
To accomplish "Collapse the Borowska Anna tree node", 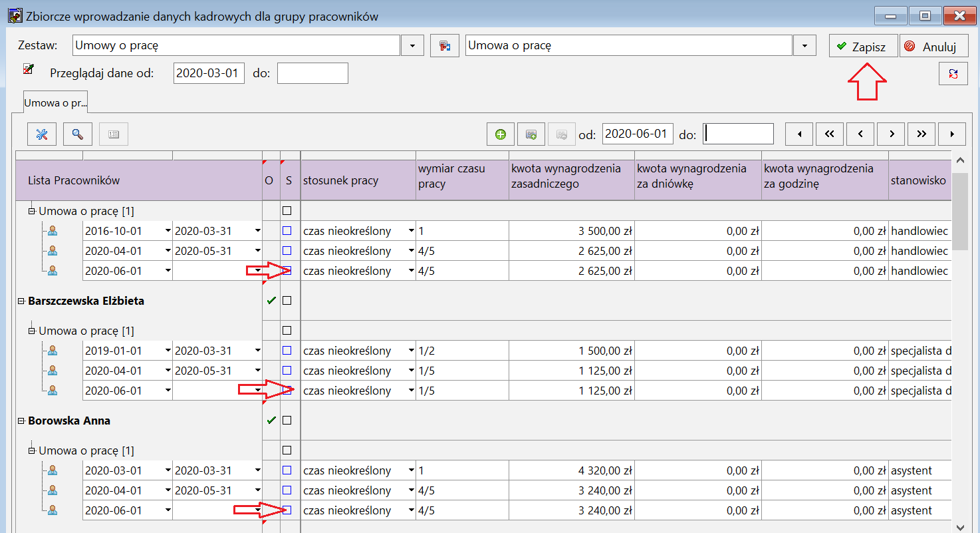I will 21,421.
